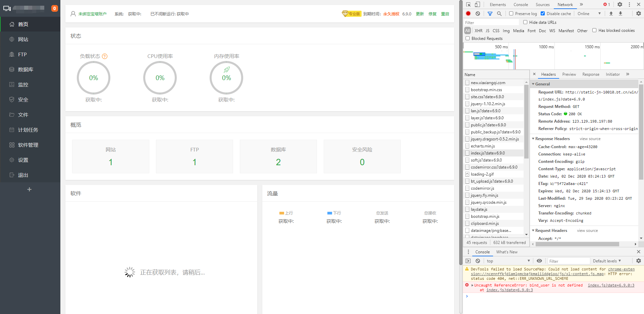
Task: Check Blocked Requests checkbox
Action: [x=468, y=38]
